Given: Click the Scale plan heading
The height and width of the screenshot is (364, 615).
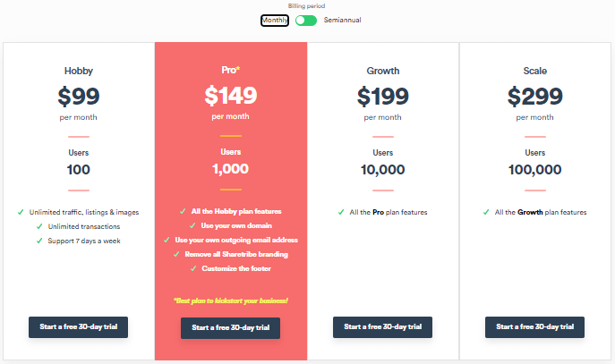Looking at the screenshot, I should pyautogui.click(x=534, y=71).
